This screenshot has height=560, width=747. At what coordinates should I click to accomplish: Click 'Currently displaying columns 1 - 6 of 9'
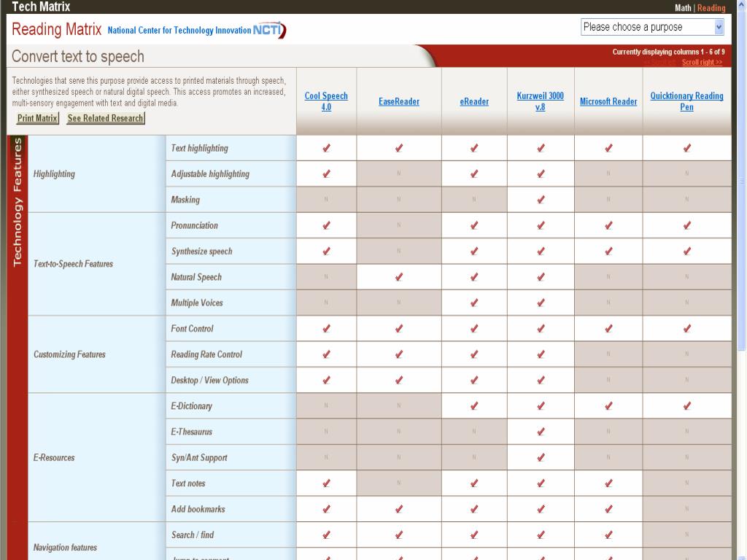(x=668, y=52)
